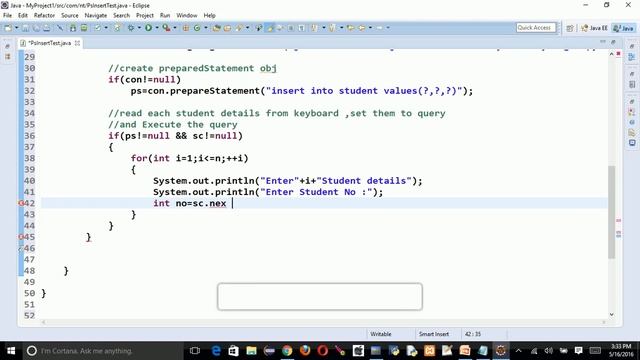Click the Back navigation arrow icon
Screen dimensions: 640x360
pyautogui.click(x=362, y=28)
